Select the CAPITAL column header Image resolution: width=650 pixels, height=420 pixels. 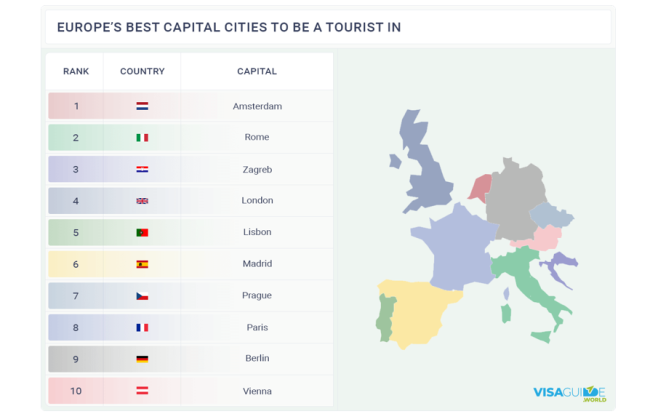[257, 72]
